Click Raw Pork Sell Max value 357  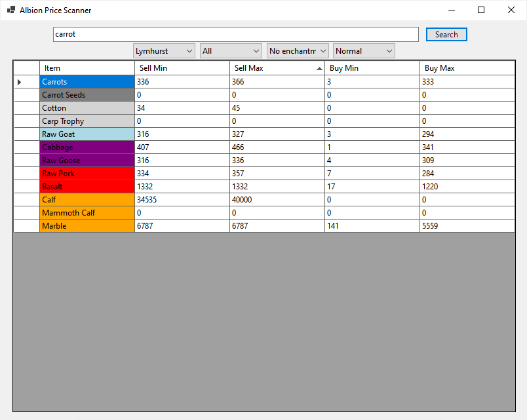[277, 174]
